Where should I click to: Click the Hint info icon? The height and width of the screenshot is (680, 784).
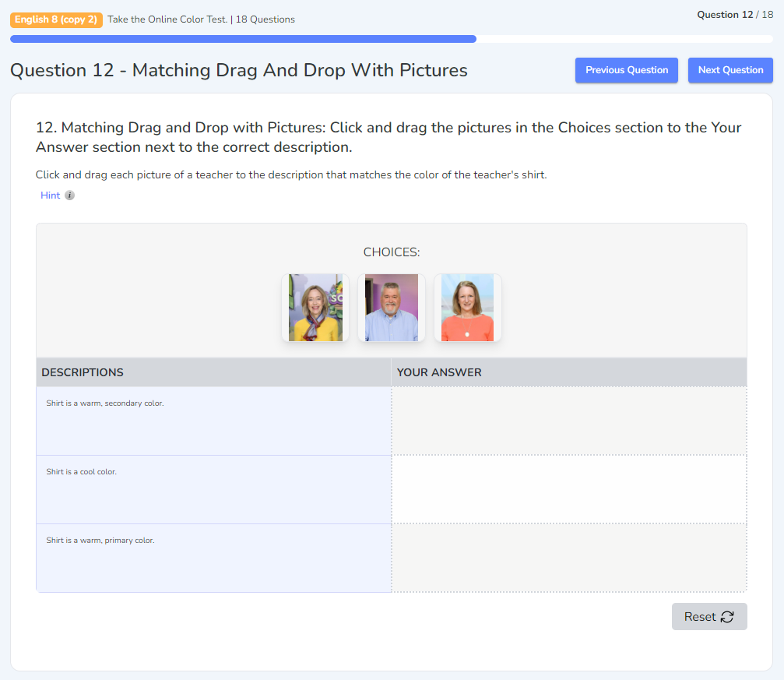[x=69, y=196]
